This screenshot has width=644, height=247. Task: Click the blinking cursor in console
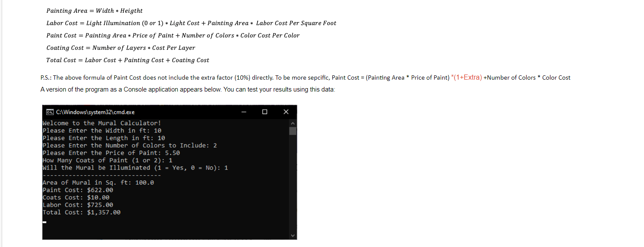tap(44, 222)
